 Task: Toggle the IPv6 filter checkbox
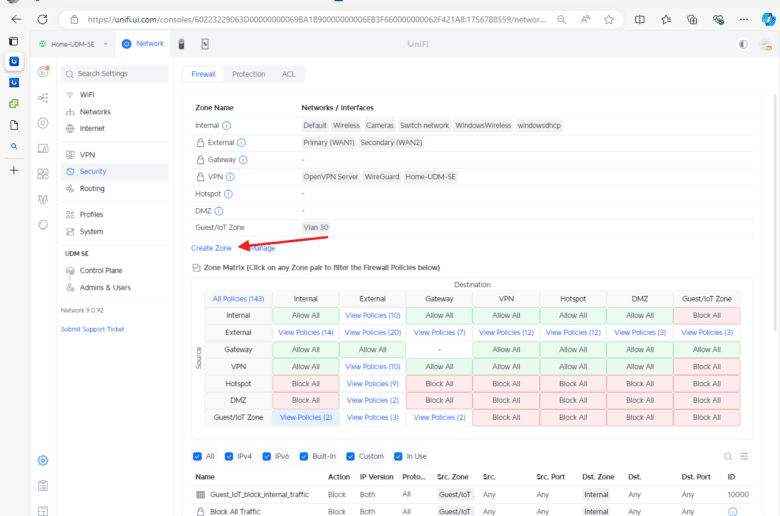(267, 456)
